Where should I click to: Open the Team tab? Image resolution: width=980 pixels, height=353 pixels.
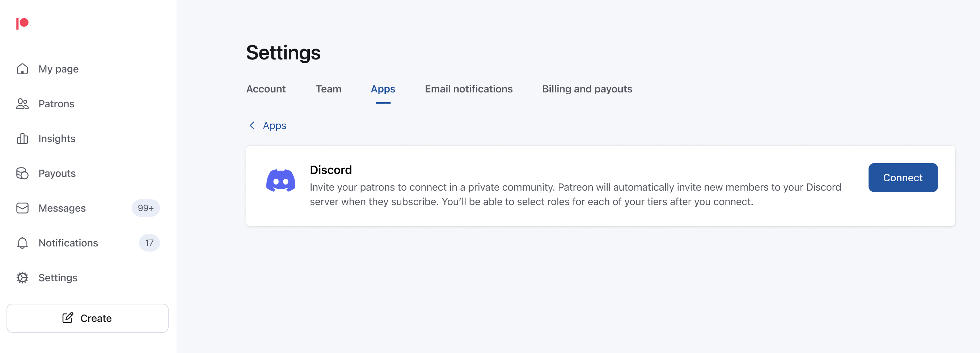[328, 89]
